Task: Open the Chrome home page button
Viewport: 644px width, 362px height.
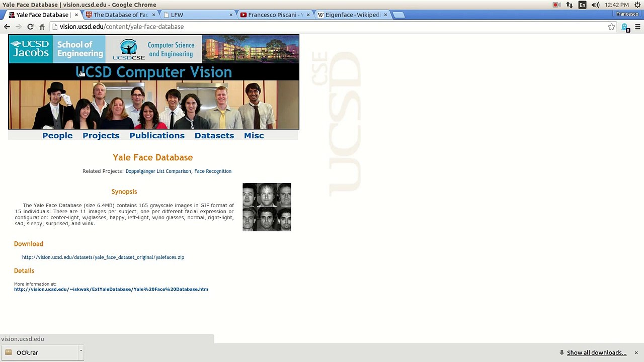Action: pos(42,27)
